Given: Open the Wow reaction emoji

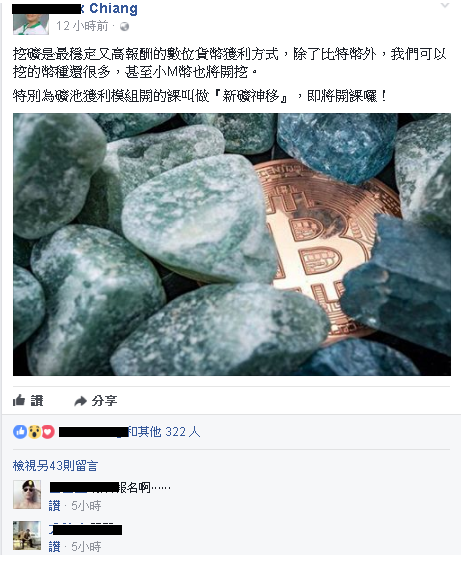Looking at the screenshot, I should (34, 432).
